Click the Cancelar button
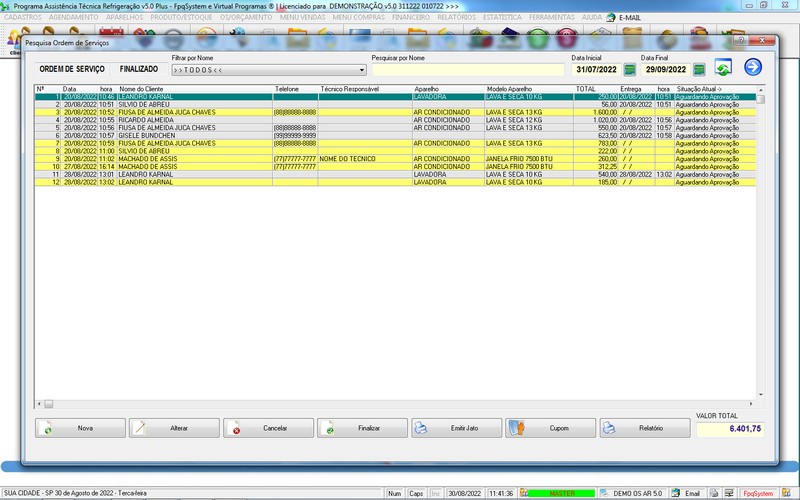 (267, 428)
